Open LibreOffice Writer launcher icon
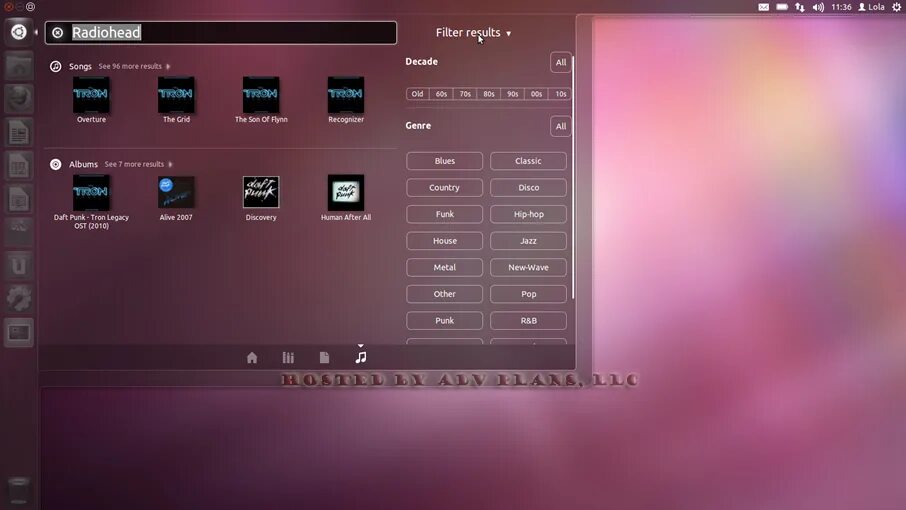The height and width of the screenshot is (510, 906). tap(18, 132)
